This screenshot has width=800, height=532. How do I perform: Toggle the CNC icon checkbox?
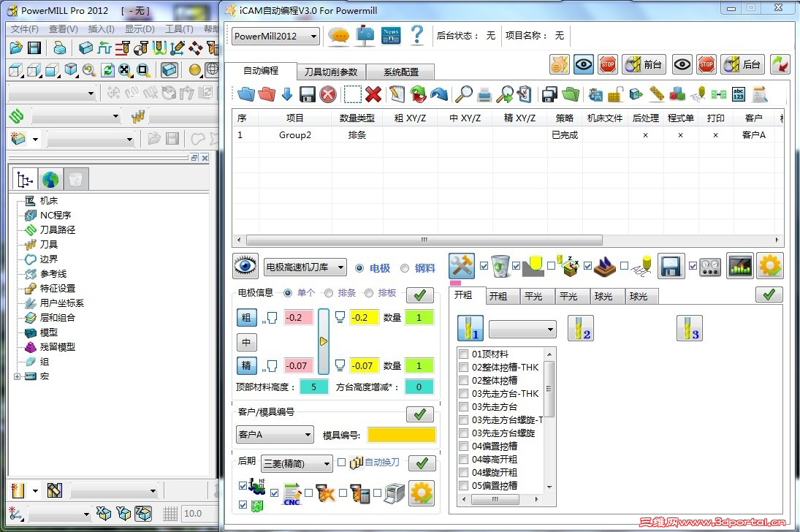click(275, 493)
